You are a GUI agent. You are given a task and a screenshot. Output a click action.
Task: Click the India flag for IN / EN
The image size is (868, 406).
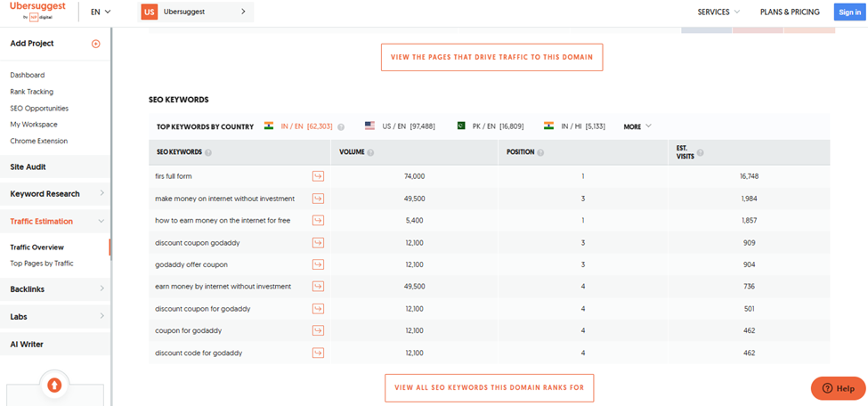coord(269,126)
